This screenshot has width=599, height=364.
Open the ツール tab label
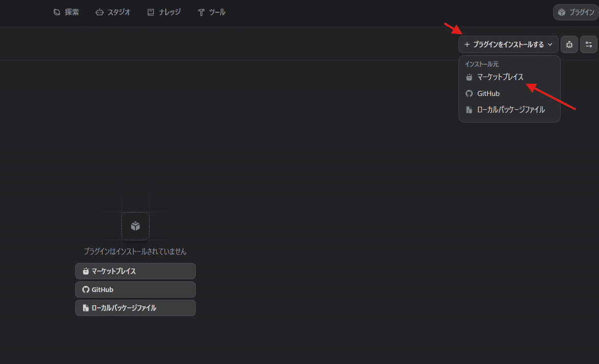pyautogui.click(x=217, y=12)
